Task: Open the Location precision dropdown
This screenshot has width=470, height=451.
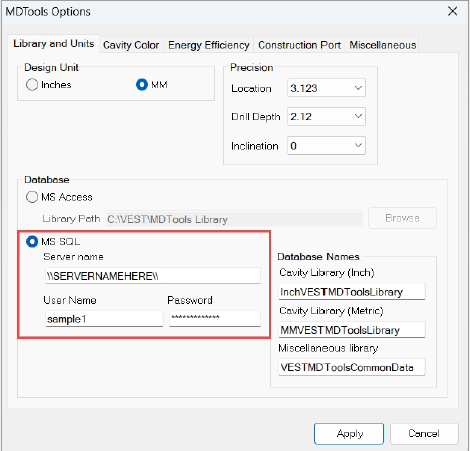Action: (326, 88)
